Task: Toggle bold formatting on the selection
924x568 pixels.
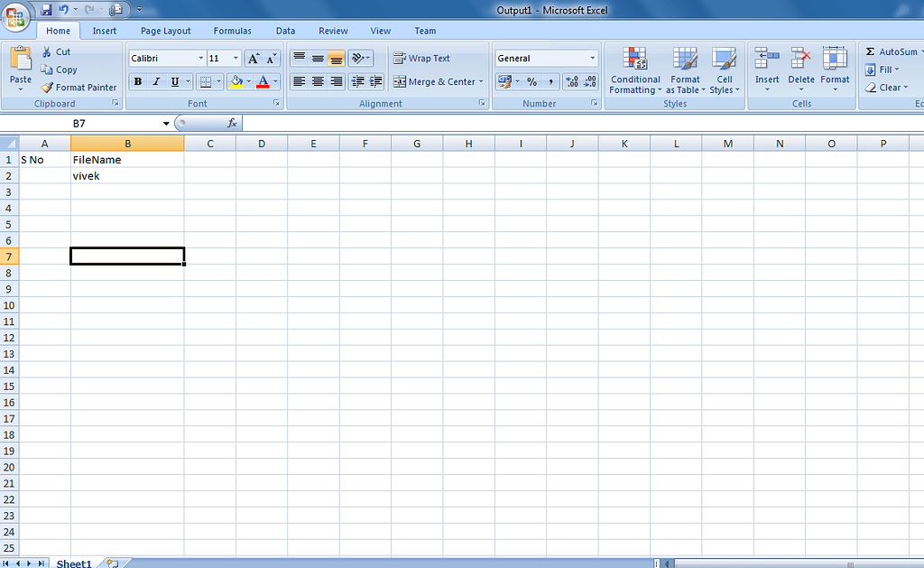Action: (x=137, y=81)
